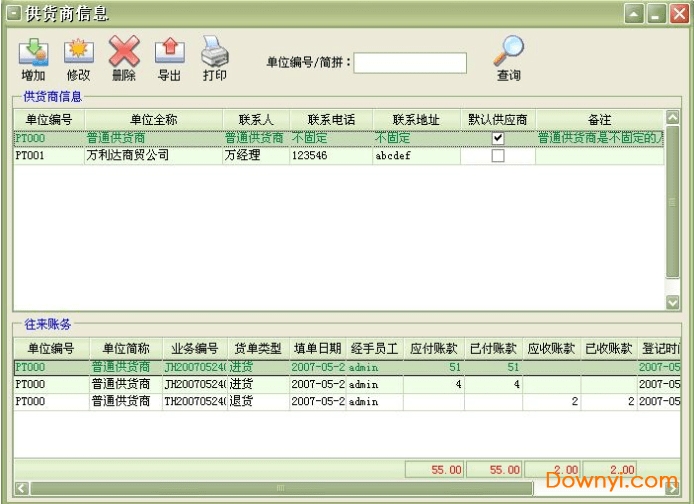Check default supplier box for 万利达商贸公司

(x=498, y=156)
